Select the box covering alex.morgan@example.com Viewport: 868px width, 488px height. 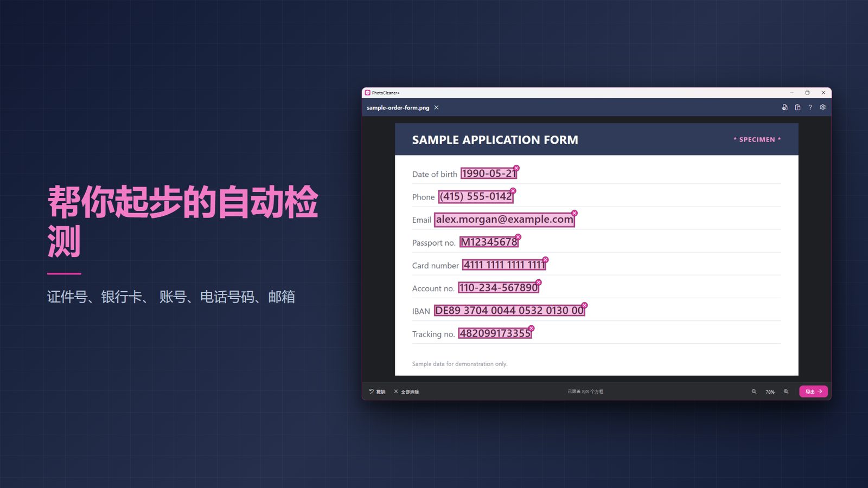[x=505, y=220]
